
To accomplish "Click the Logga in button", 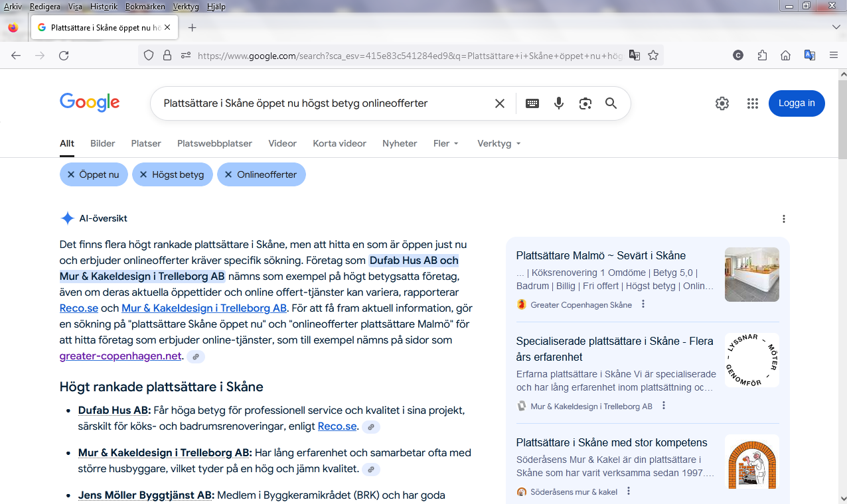I will pos(797,103).
